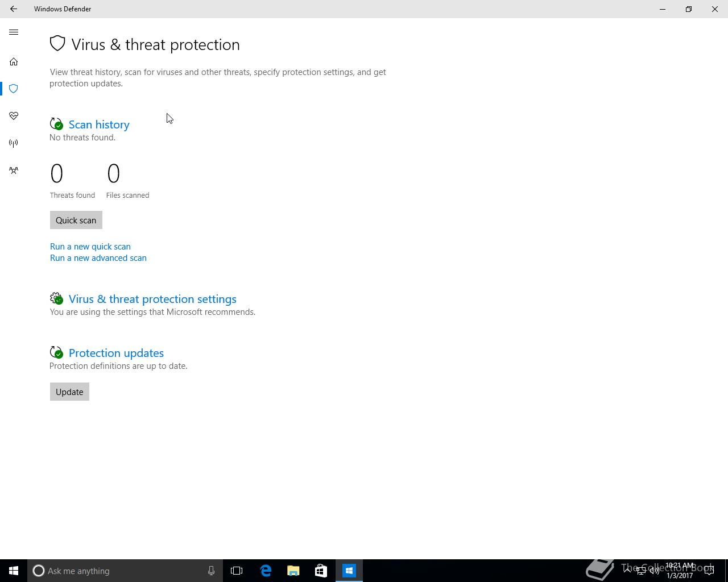Open the Action Center notifications icon
The image size is (728, 582).
pos(709,571)
